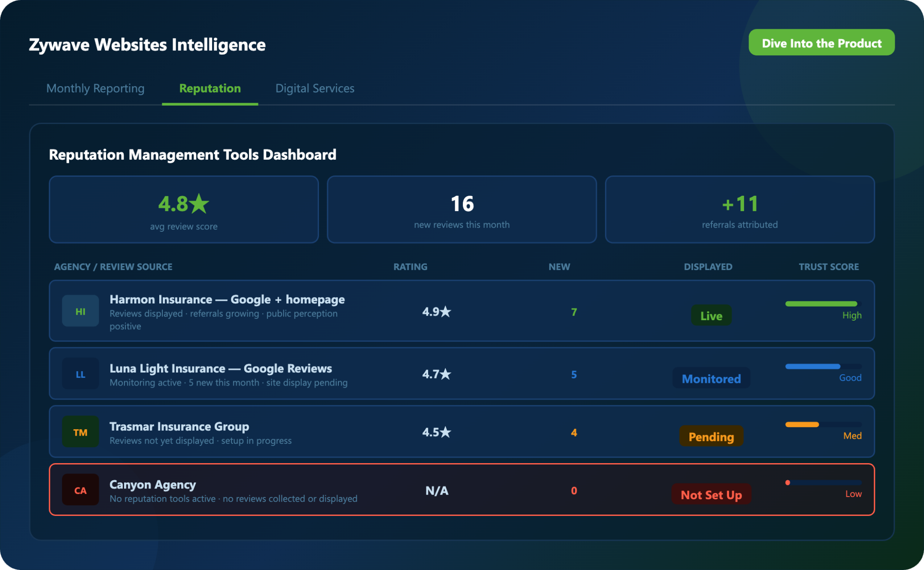The image size is (924, 570).
Task: Click the Live status badge
Action: pos(711,316)
